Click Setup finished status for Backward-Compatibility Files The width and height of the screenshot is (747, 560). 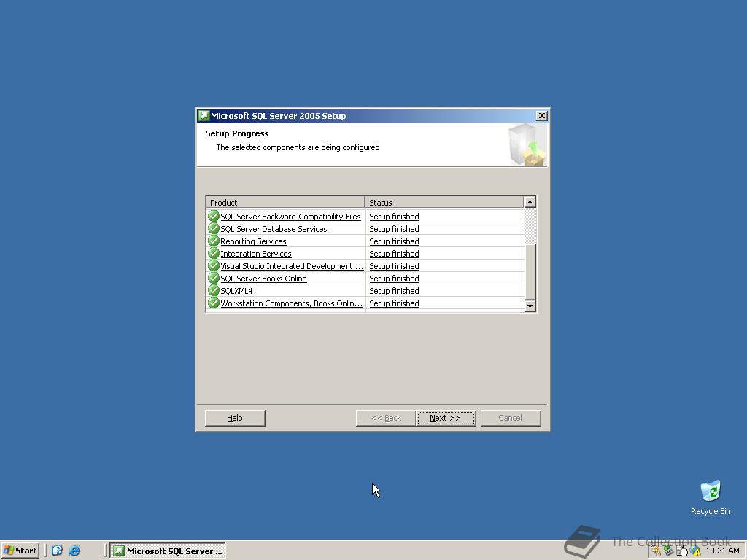pyautogui.click(x=395, y=217)
